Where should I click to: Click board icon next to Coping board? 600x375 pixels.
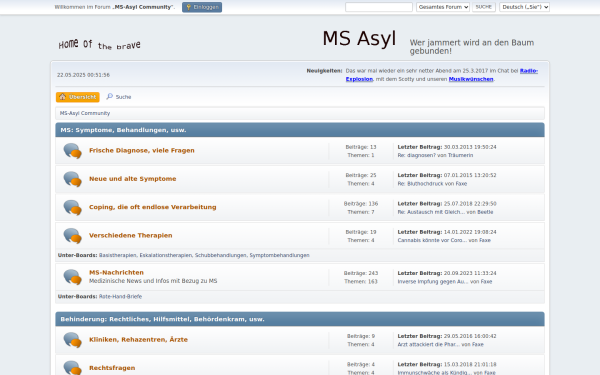coord(72,207)
